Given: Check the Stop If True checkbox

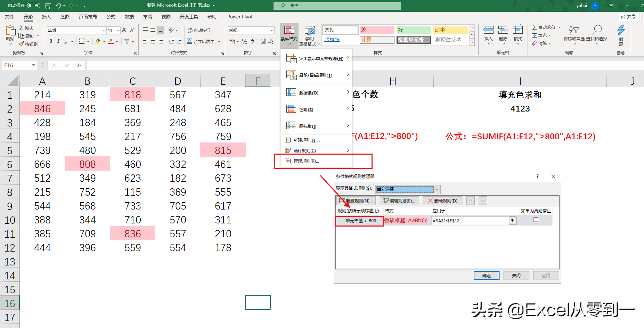Looking at the screenshot, I should [x=536, y=220].
